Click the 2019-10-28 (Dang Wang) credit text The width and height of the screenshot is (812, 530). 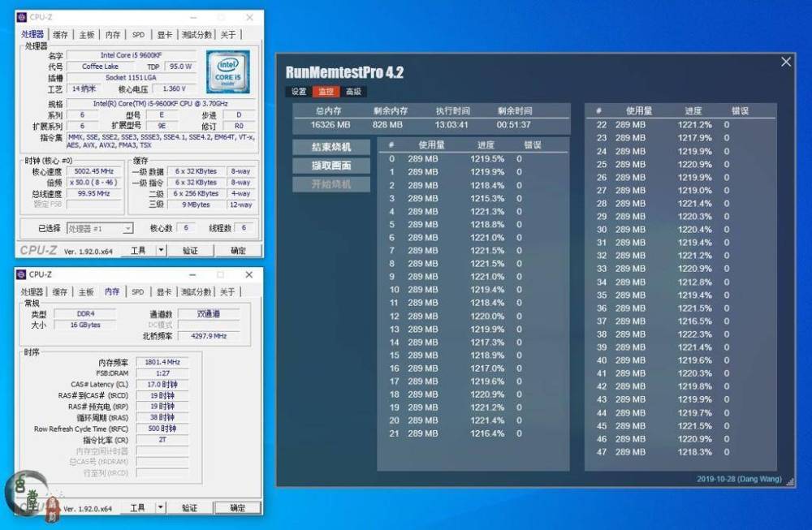tap(739, 480)
